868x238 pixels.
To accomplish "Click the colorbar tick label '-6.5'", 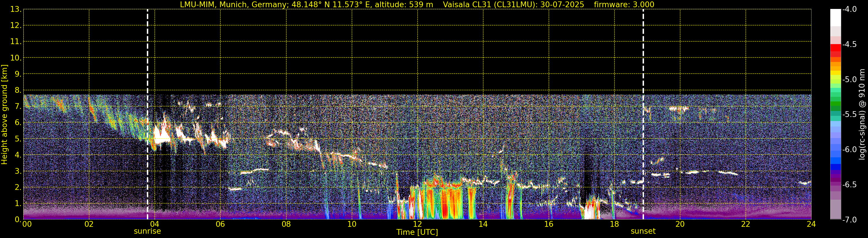I will point(849,185).
